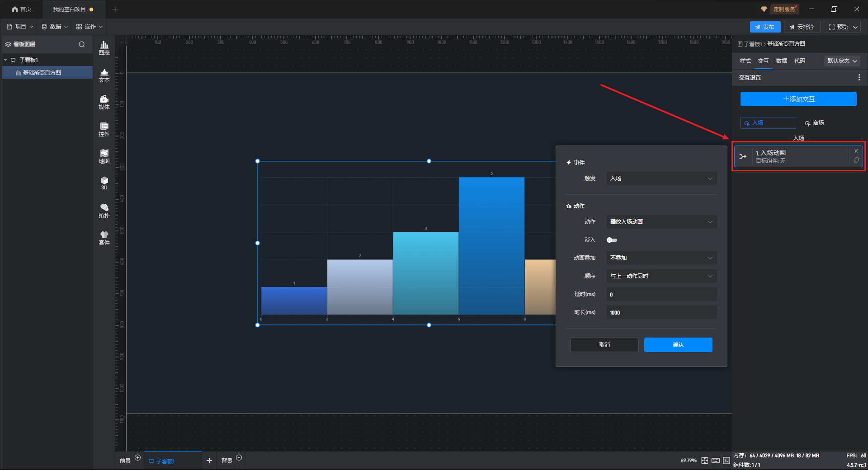
Task: Select the 离场 exit tab
Action: (814, 123)
